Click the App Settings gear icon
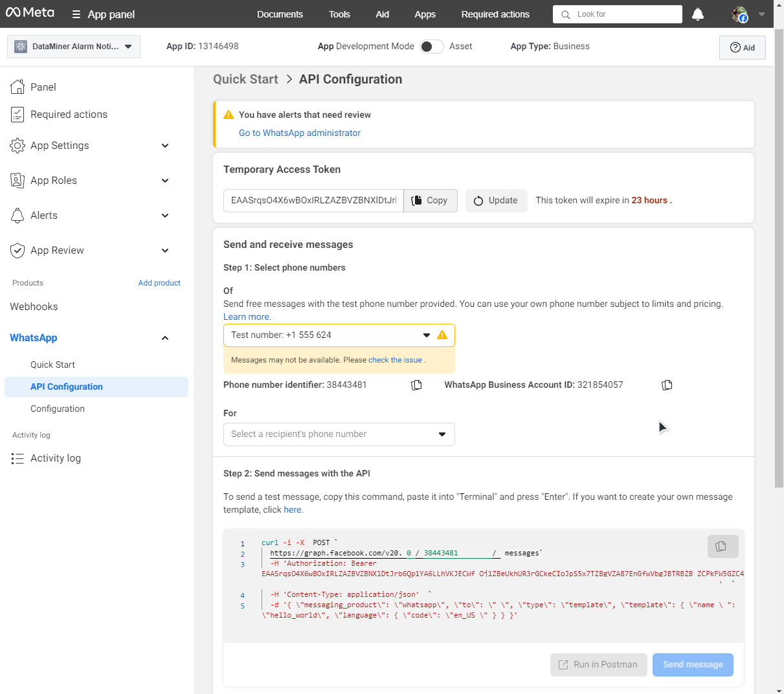Image resolution: width=784 pixels, height=694 pixels. tap(17, 146)
